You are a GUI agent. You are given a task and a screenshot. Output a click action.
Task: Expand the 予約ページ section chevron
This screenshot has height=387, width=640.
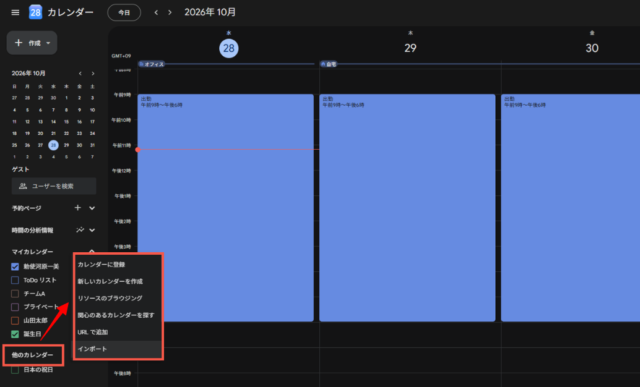pyautogui.click(x=92, y=208)
